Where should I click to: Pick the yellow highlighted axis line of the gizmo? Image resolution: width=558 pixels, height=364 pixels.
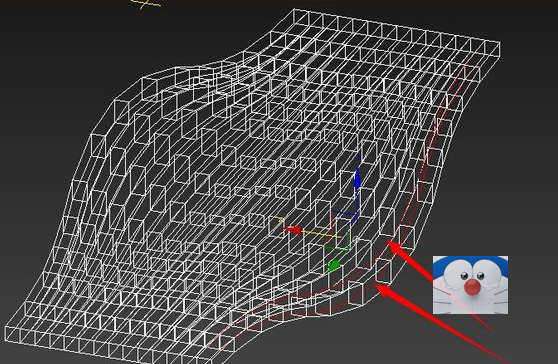(322, 234)
